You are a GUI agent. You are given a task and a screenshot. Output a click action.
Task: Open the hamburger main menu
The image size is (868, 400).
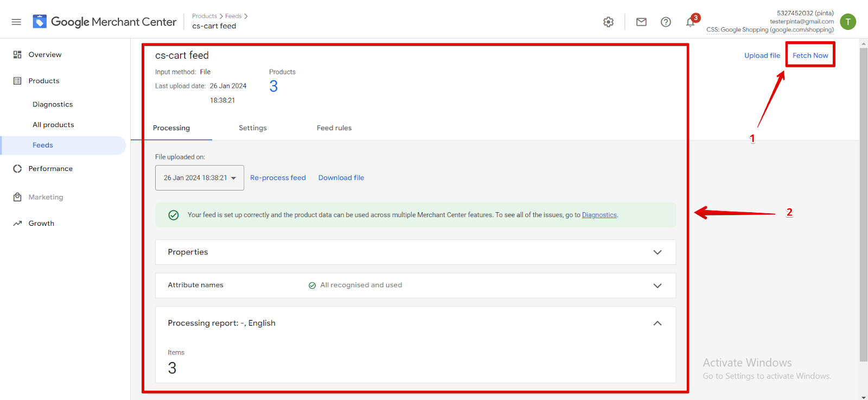(16, 22)
